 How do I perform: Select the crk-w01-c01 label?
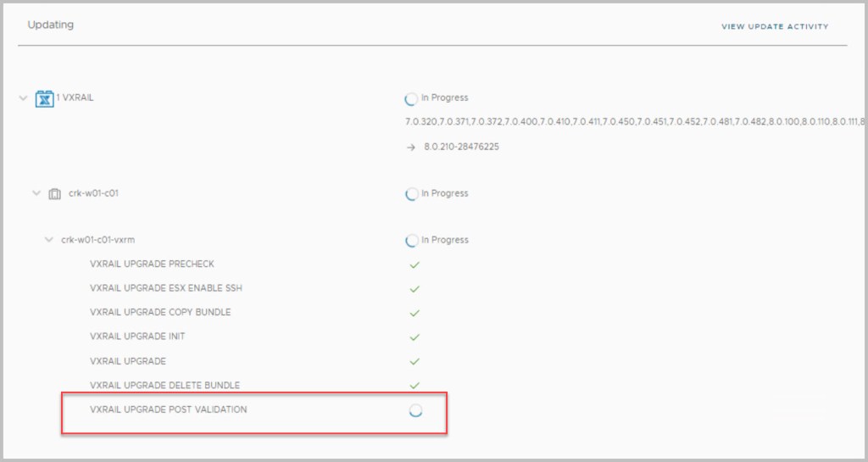pyautogui.click(x=93, y=193)
